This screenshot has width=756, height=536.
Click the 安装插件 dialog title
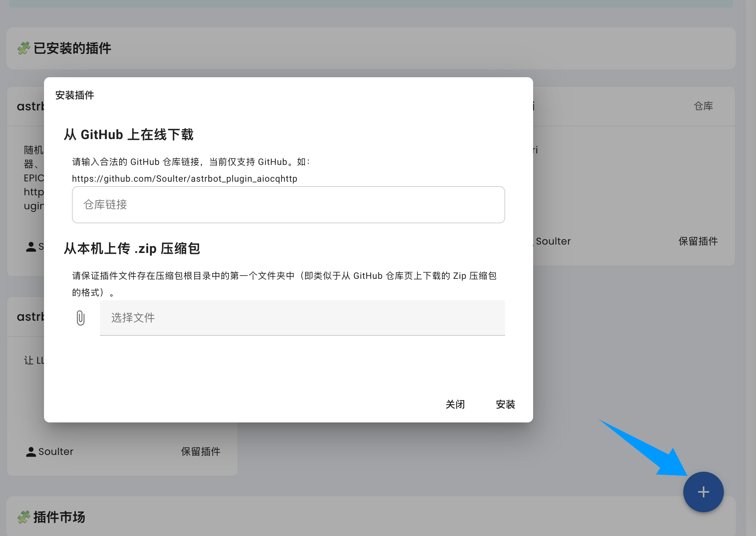coord(75,95)
